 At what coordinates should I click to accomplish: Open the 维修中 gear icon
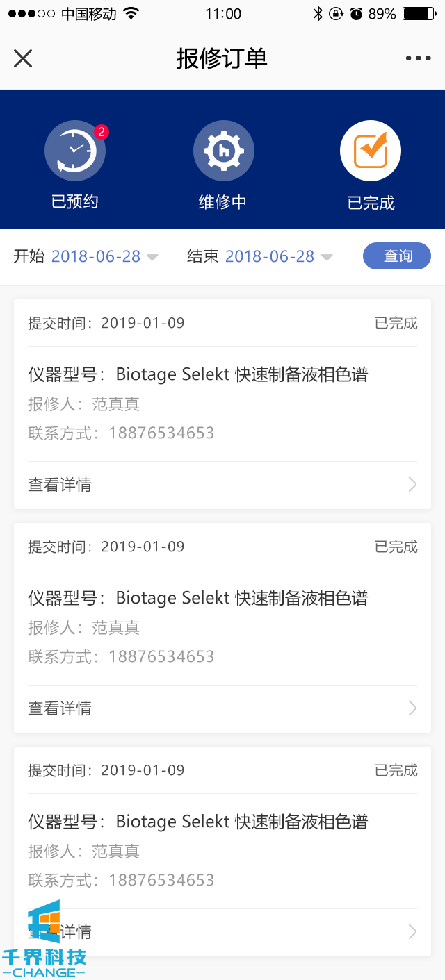click(x=223, y=151)
